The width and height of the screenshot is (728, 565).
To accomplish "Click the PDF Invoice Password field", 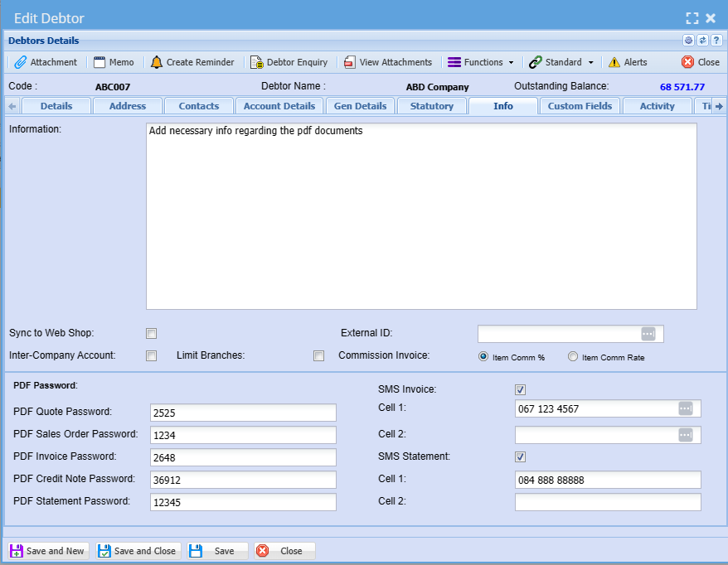I will [243, 457].
